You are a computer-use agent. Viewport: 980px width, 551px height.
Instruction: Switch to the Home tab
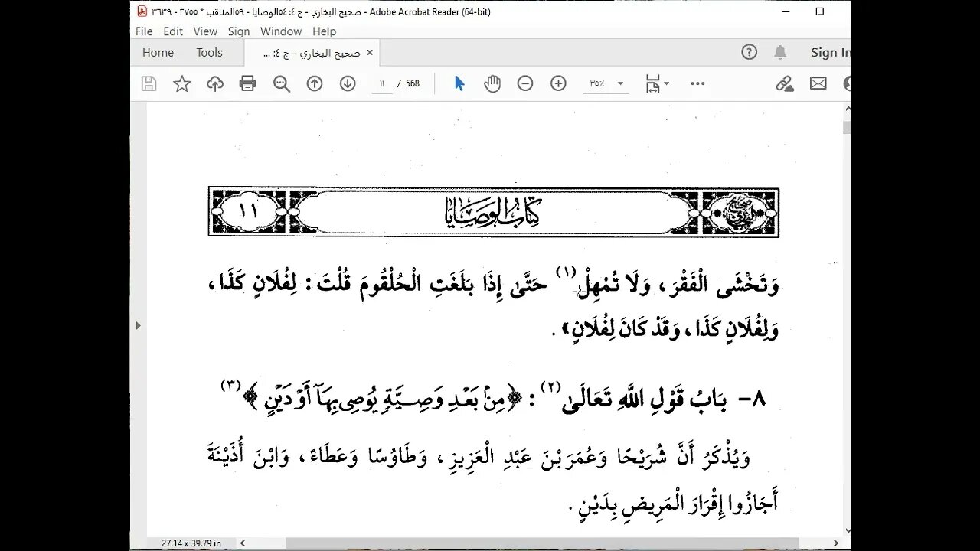[158, 52]
